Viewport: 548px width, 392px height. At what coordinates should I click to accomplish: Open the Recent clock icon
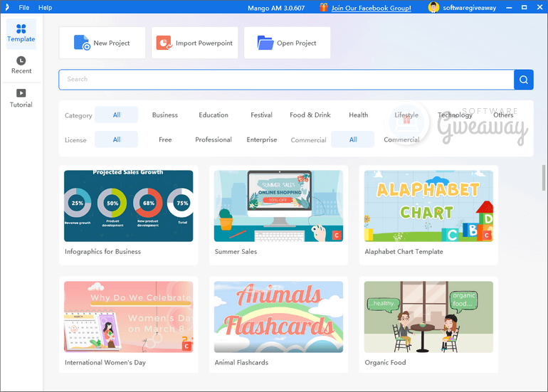click(21, 61)
